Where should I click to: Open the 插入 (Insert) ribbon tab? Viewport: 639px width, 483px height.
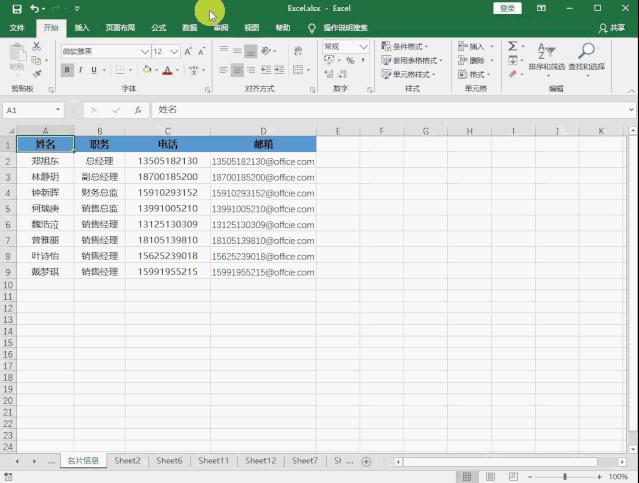[x=82, y=28]
